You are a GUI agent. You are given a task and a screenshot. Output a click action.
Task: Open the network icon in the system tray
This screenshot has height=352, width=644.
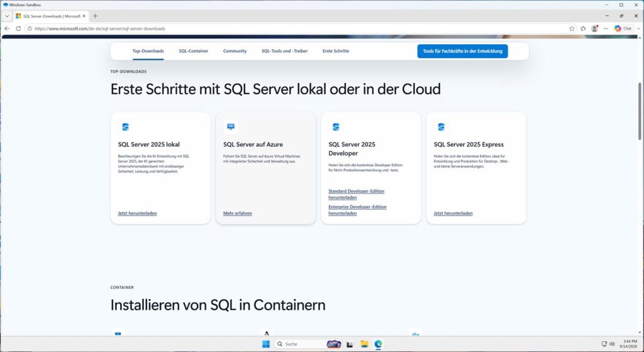604,344
